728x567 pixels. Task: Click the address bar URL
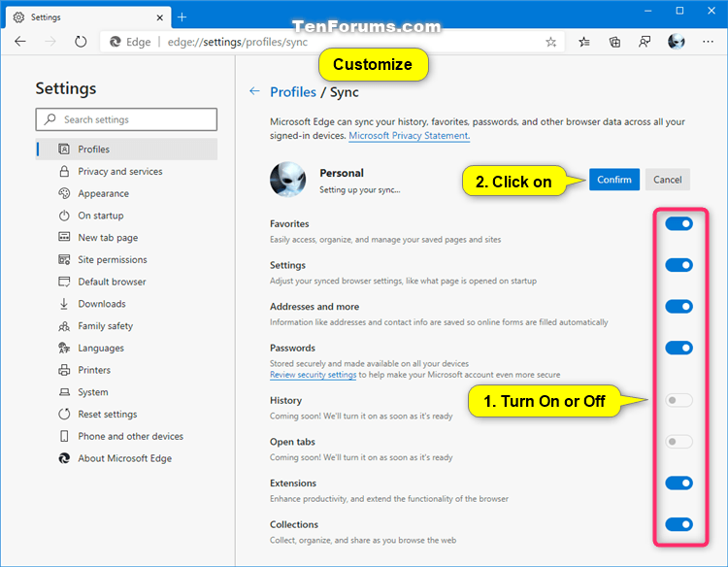click(x=237, y=43)
